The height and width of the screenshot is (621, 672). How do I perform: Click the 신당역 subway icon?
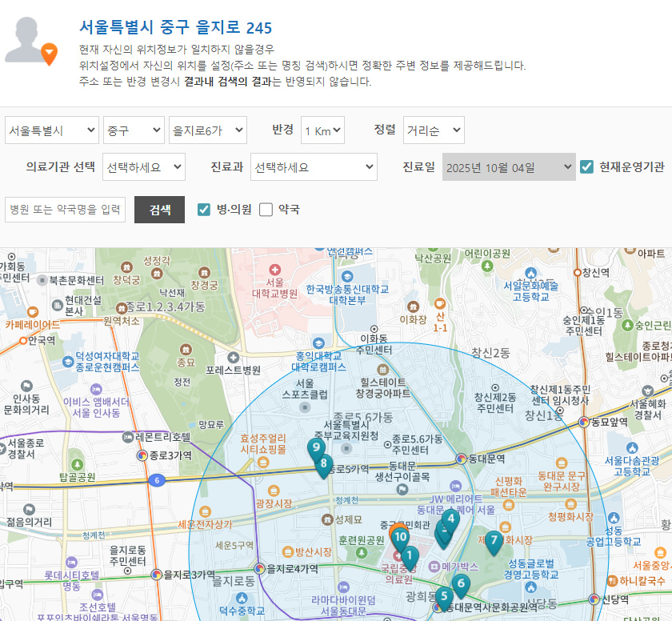point(594,599)
